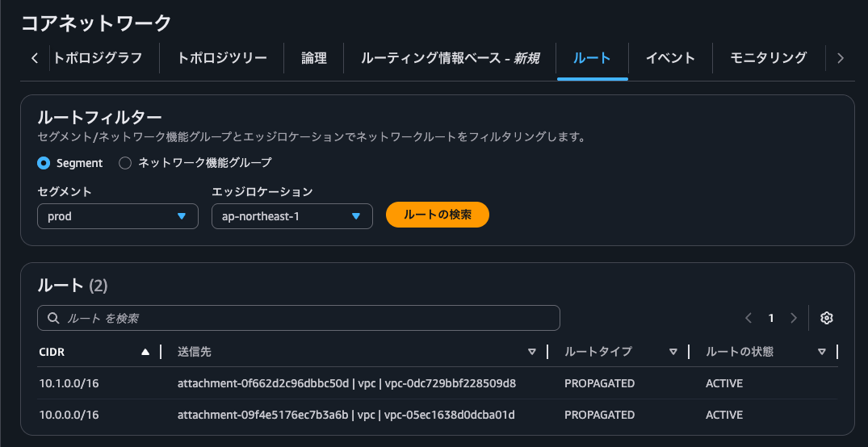868x447 pixels.
Task: Open table preferences gear icon
Action: [x=826, y=318]
